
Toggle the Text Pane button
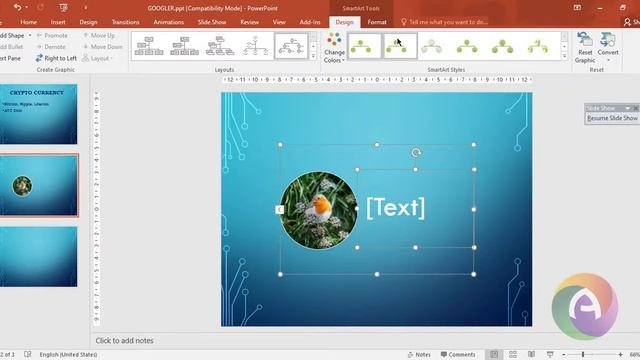point(10,58)
